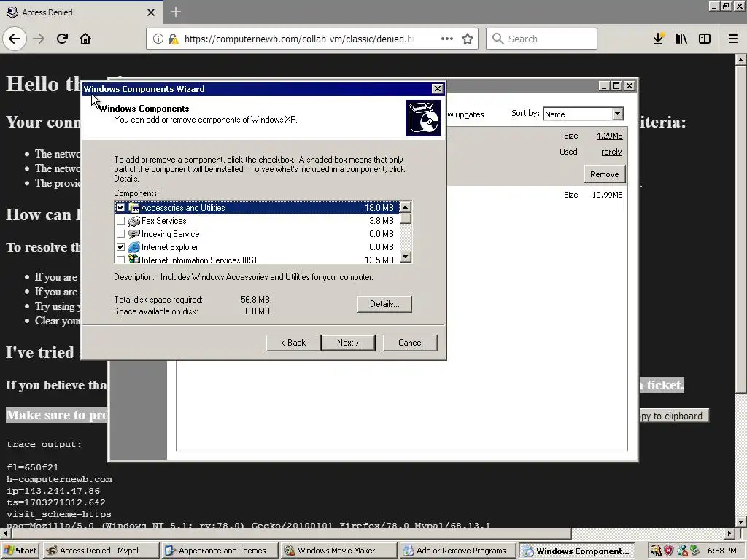Click the red security shield tray icon
This screenshot has height=560, width=747.
click(x=669, y=551)
